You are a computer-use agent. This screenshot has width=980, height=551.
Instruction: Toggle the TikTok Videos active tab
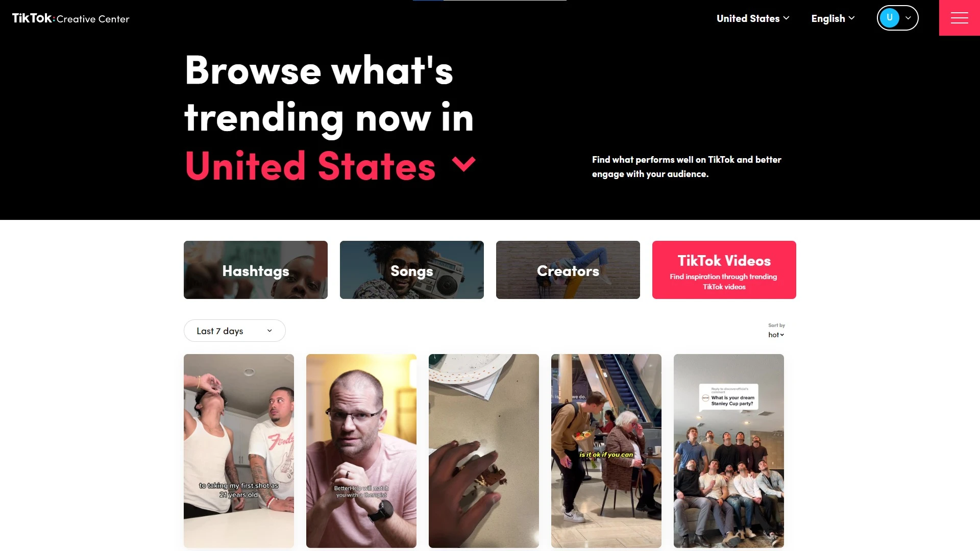pyautogui.click(x=724, y=270)
